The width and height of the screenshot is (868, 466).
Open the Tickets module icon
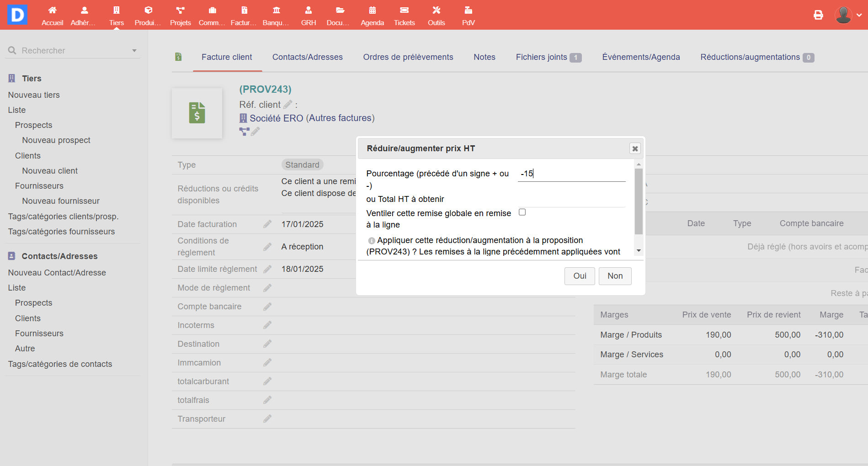click(404, 11)
